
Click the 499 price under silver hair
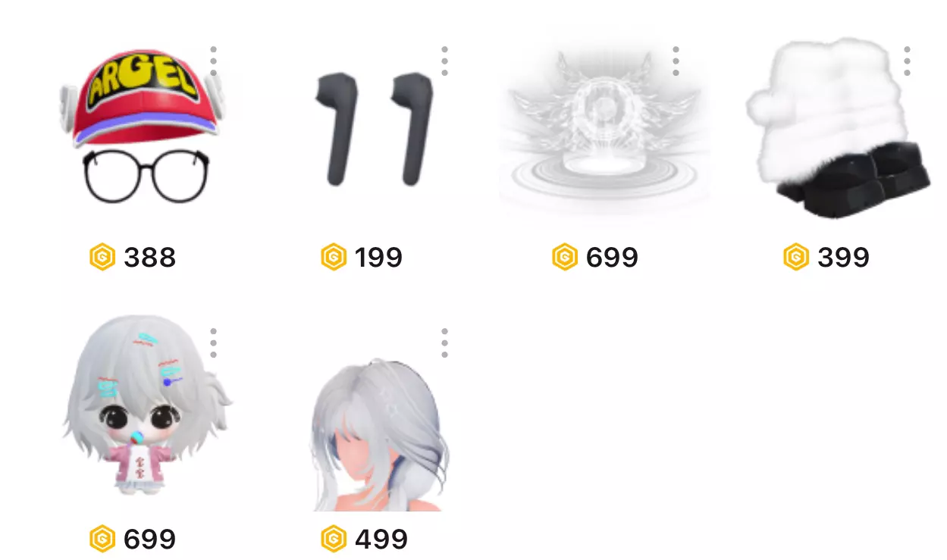point(381,540)
